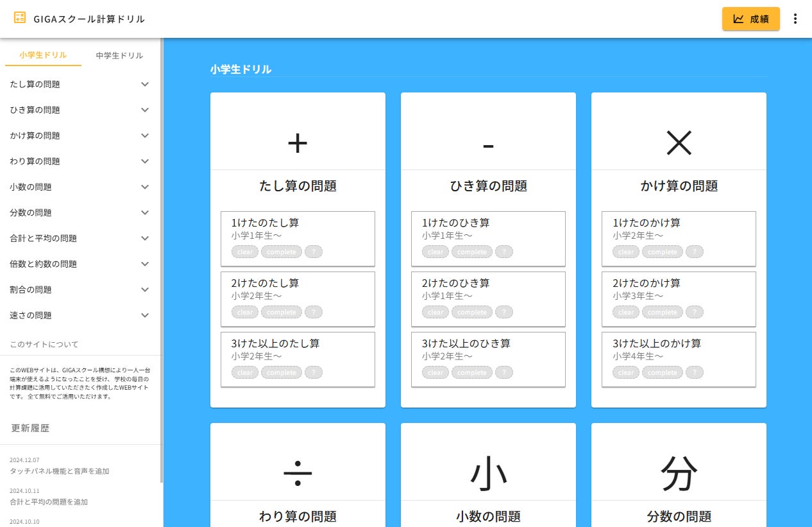Click the 2024.10.11 update date

(24, 491)
